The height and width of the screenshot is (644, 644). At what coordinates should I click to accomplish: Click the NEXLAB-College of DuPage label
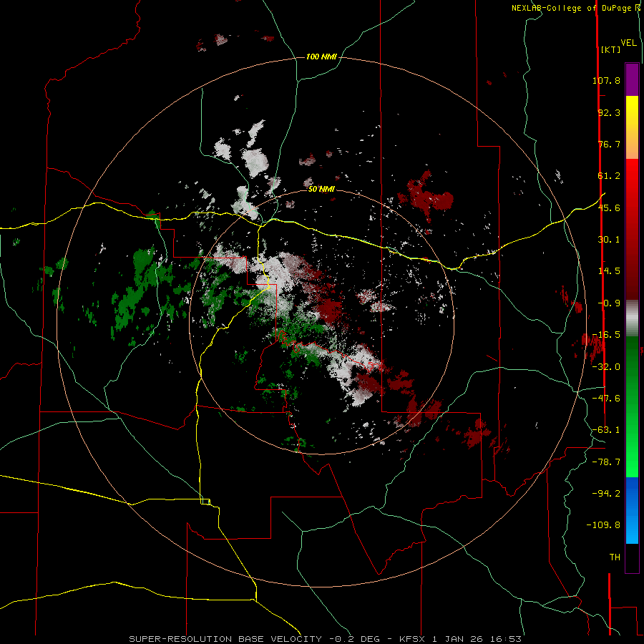coord(571,8)
